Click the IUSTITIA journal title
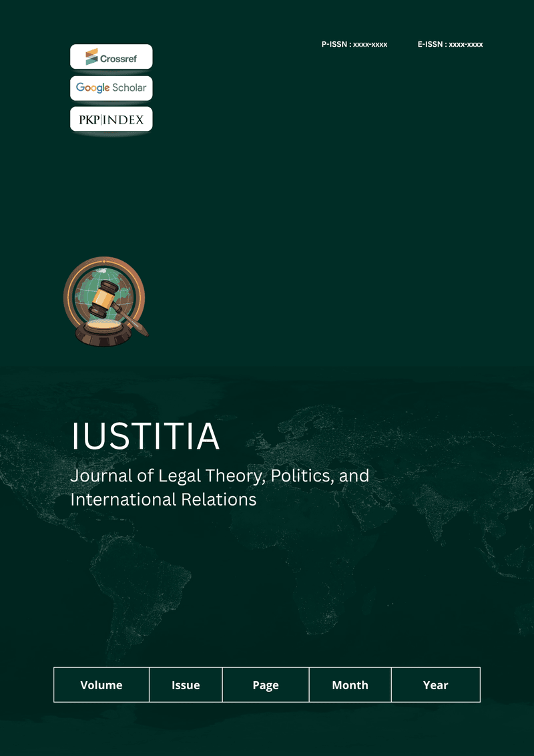Viewport: 534px width, 756px height. (145, 437)
